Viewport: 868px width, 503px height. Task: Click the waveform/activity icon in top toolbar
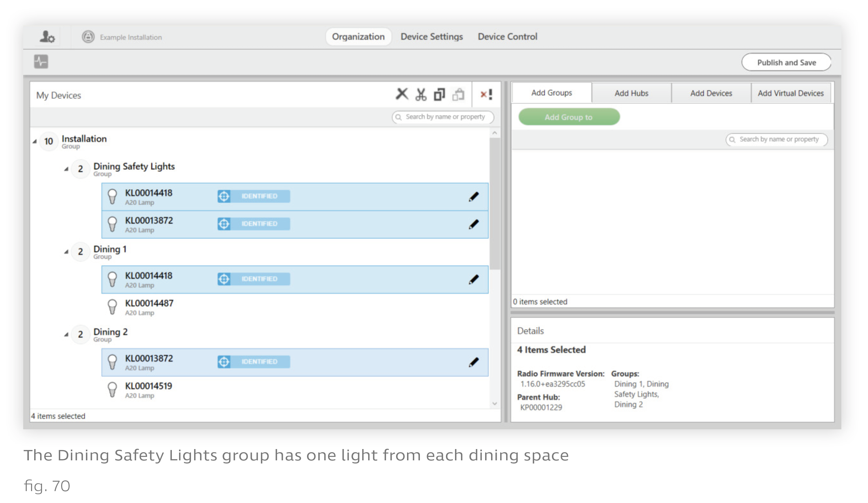point(40,62)
